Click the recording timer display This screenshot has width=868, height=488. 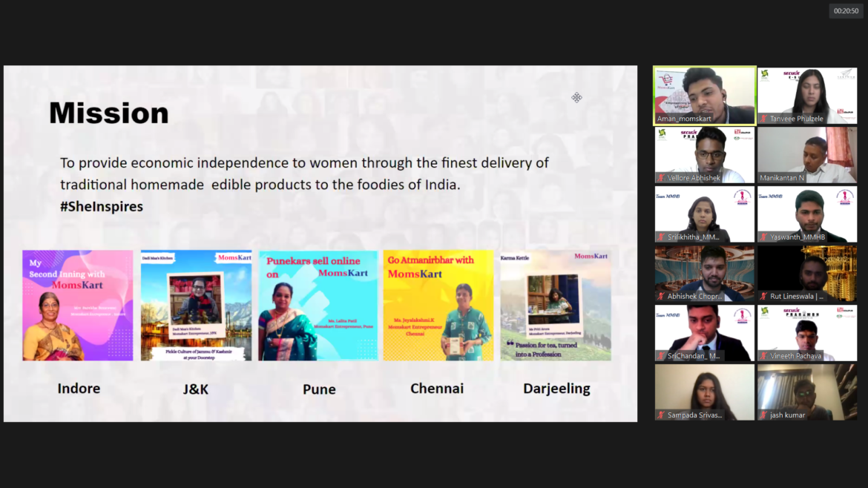click(846, 11)
